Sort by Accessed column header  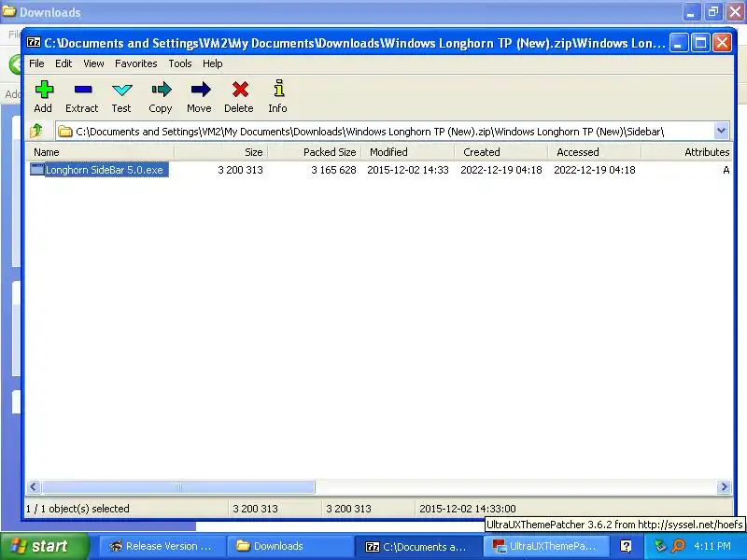(595, 152)
